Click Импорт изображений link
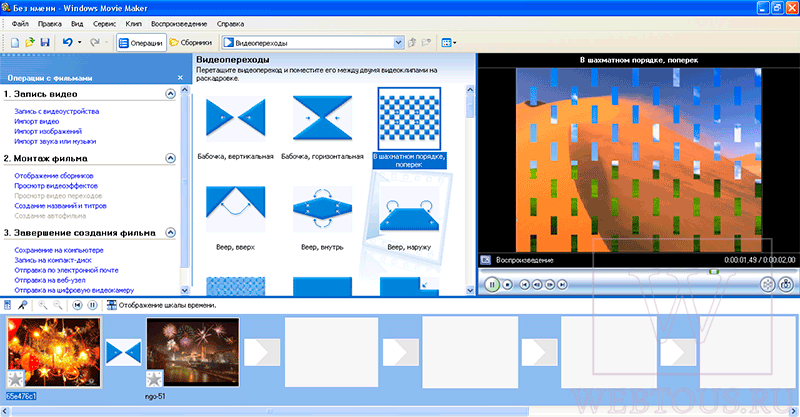The width and height of the screenshot is (800, 417). (x=48, y=131)
